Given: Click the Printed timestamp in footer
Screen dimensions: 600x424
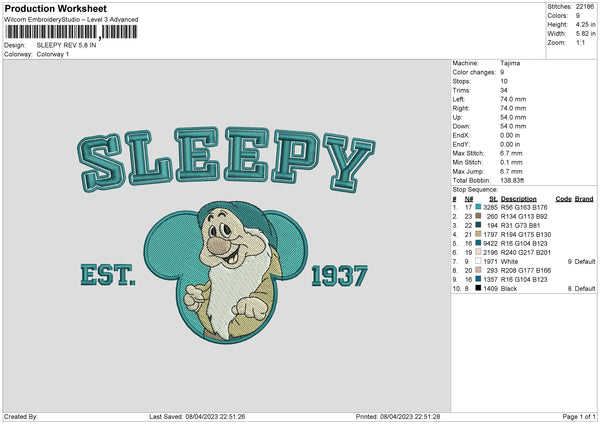Looking at the screenshot, I should (398, 416).
